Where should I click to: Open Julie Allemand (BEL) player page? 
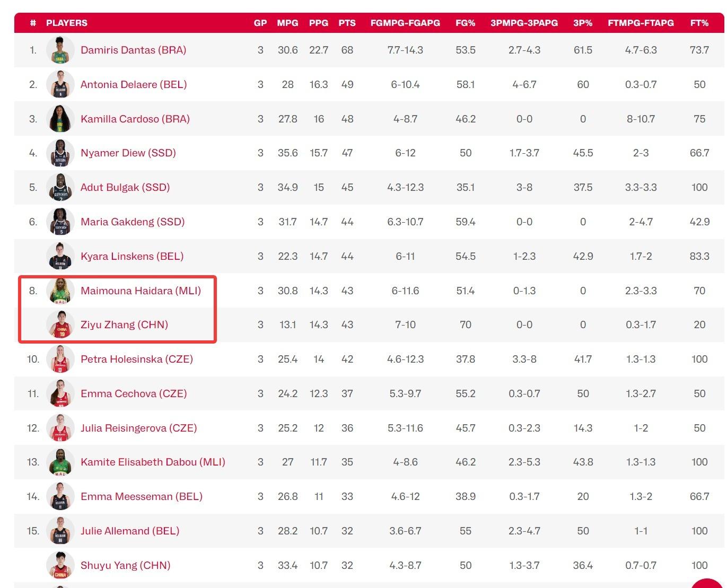[130, 531]
